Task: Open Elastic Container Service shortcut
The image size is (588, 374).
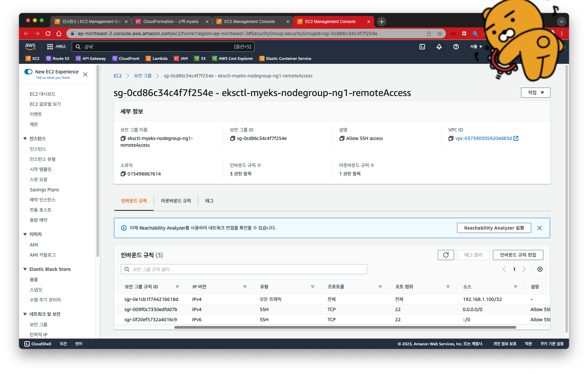Action: [x=285, y=59]
